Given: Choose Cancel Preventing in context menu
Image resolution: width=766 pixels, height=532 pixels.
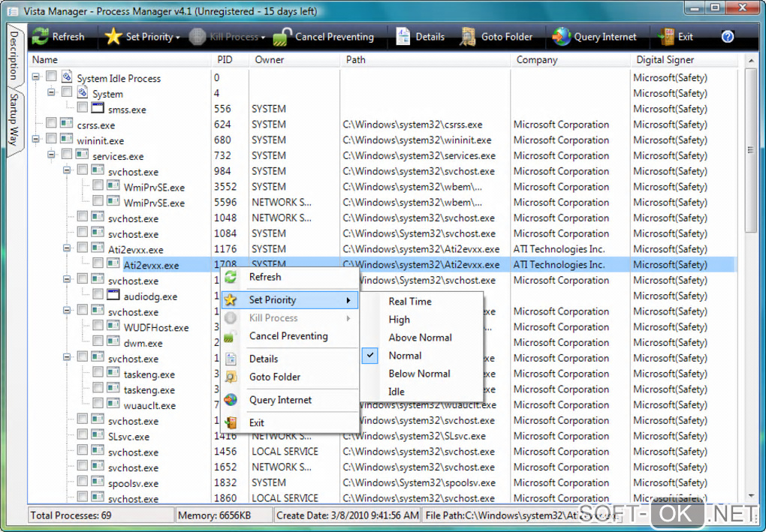Looking at the screenshot, I should 290,336.
